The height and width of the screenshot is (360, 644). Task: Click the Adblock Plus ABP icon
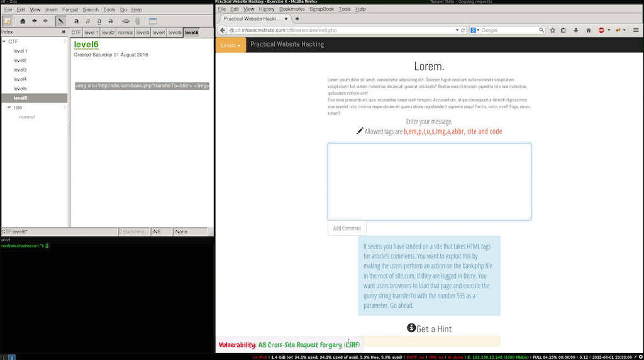point(601,30)
